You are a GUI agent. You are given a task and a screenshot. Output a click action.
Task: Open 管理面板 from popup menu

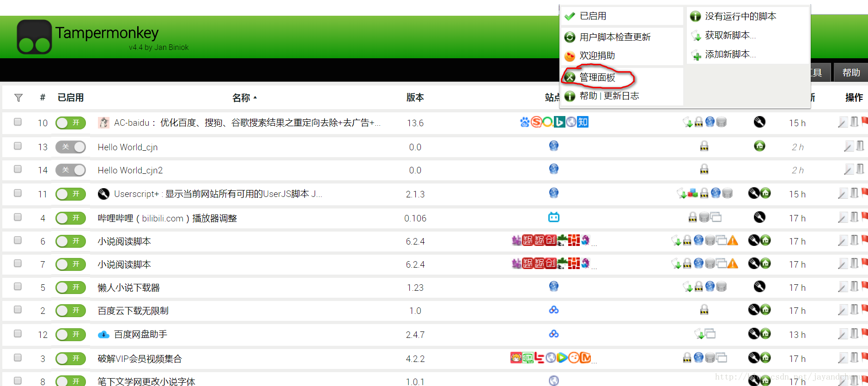point(597,77)
